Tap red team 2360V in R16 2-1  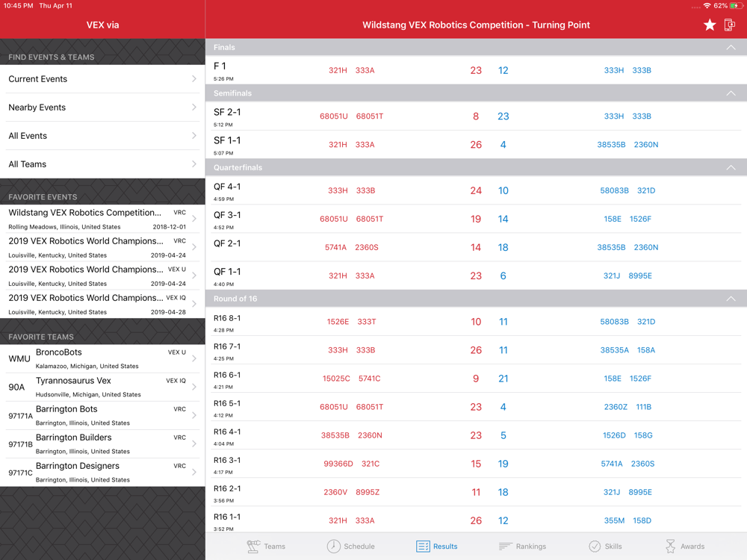(335, 492)
